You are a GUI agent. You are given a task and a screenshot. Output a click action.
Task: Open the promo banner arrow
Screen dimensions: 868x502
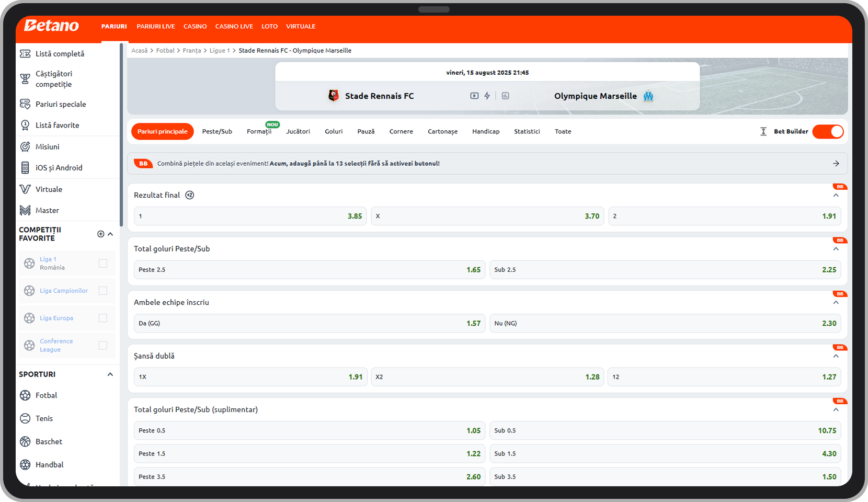pos(836,164)
